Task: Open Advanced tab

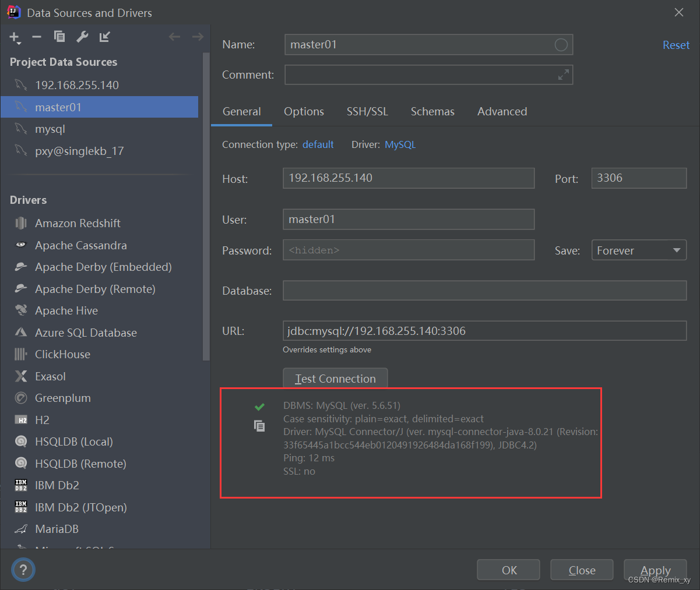Action: [502, 111]
